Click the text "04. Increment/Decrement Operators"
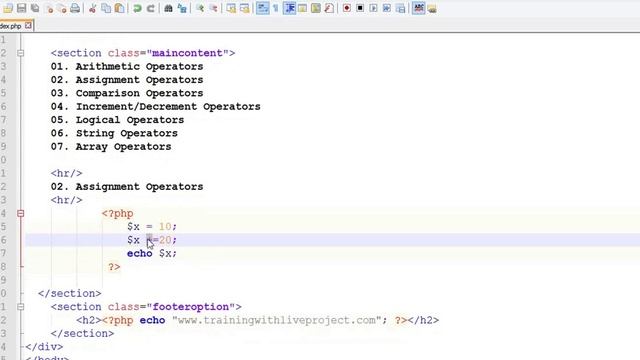This screenshot has width=640, height=360. point(156,107)
